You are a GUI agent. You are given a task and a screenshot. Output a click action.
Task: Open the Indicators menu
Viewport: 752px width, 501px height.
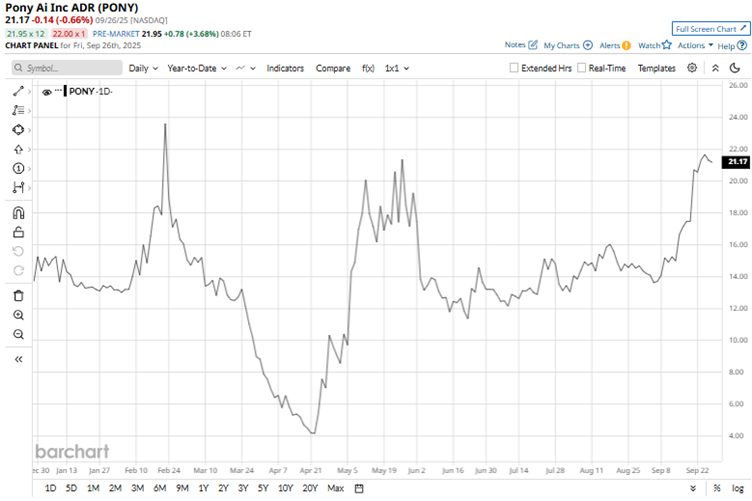[x=285, y=68]
